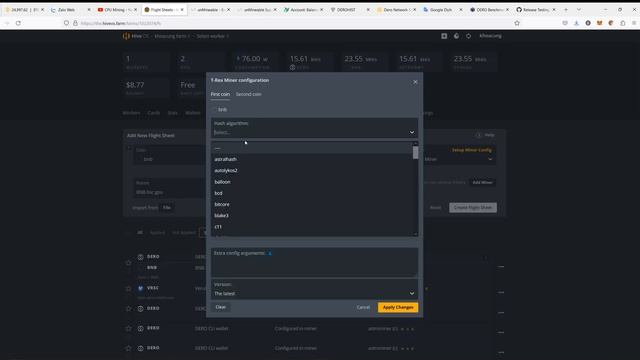The height and width of the screenshot is (360, 640).
Task: Open a new browser tab
Action: click(566, 10)
